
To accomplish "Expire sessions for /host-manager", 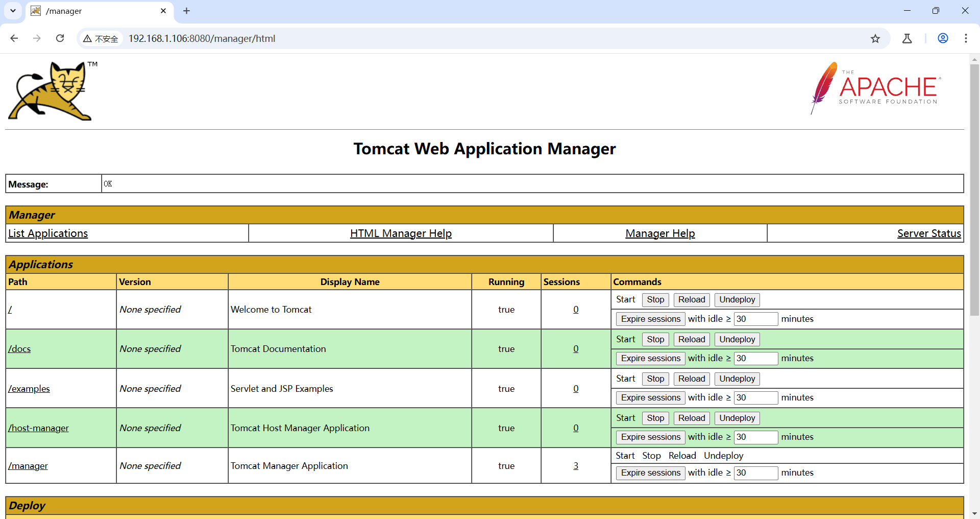I will [x=651, y=437].
